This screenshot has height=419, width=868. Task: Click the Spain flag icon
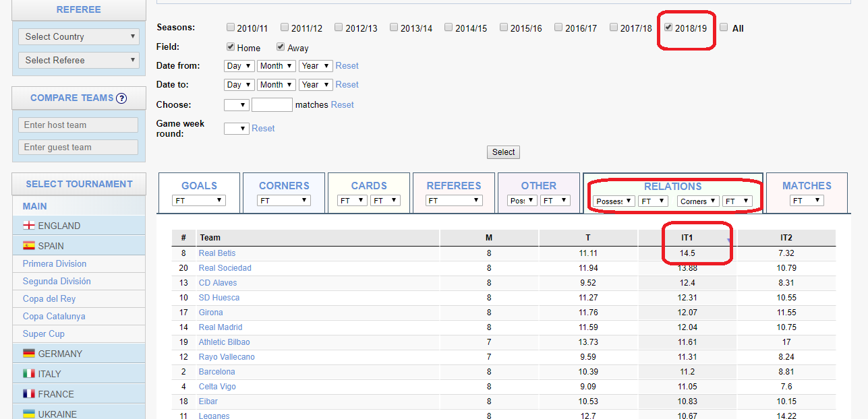tap(29, 246)
